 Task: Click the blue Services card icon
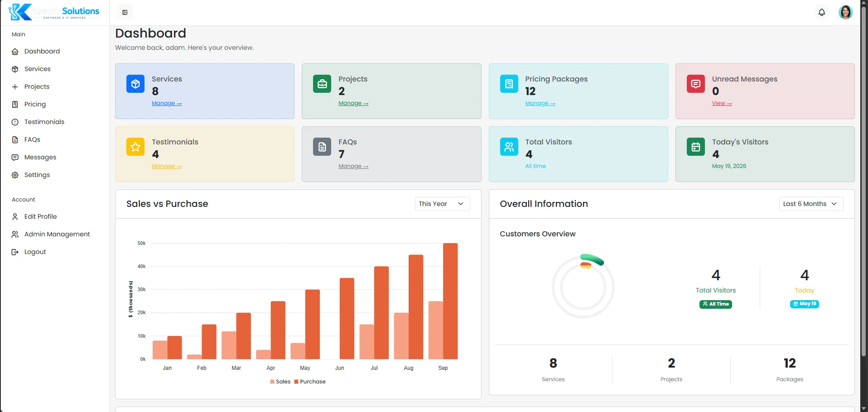point(135,84)
